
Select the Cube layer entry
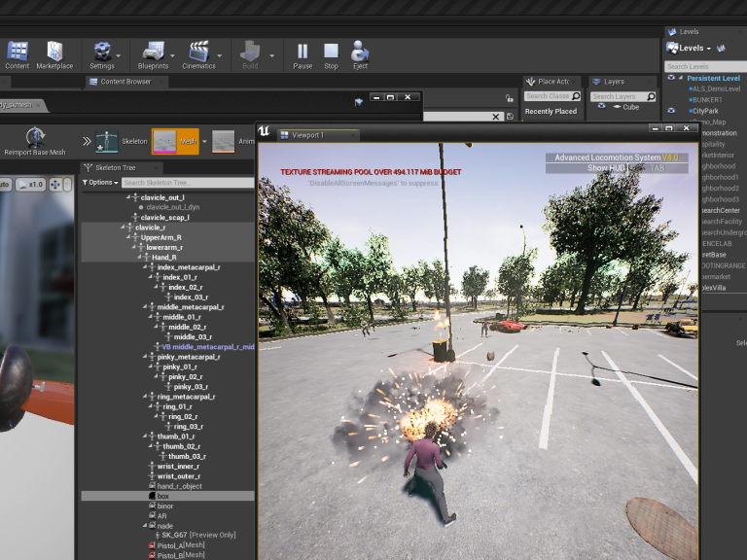click(x=630, y=107)
